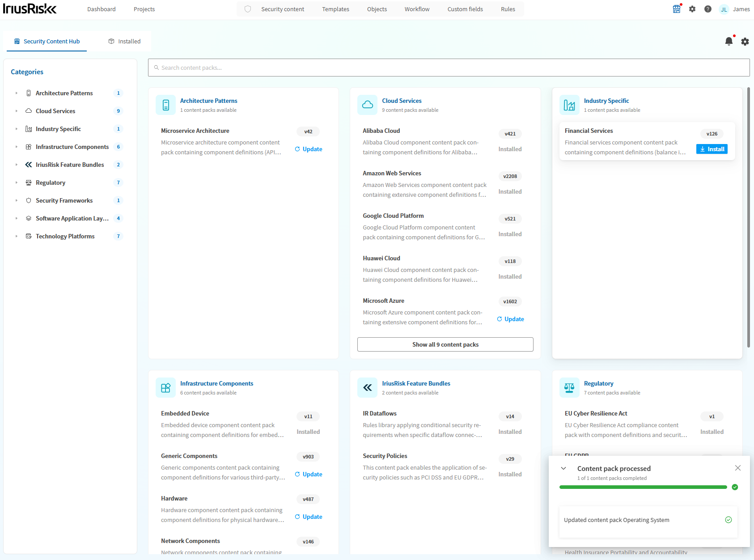Image resolution: width=754 pixels, height=560 pixels.
Task: Click the Regulatory card scales icon
Action: pos(569,388)
